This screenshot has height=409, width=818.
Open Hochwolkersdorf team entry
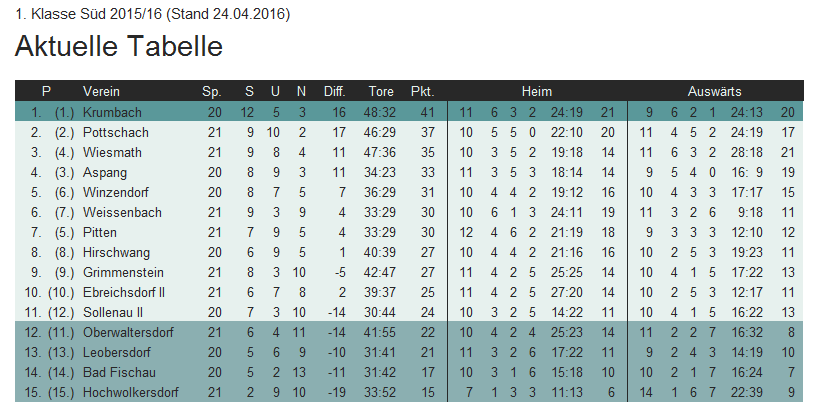(131, 392)
